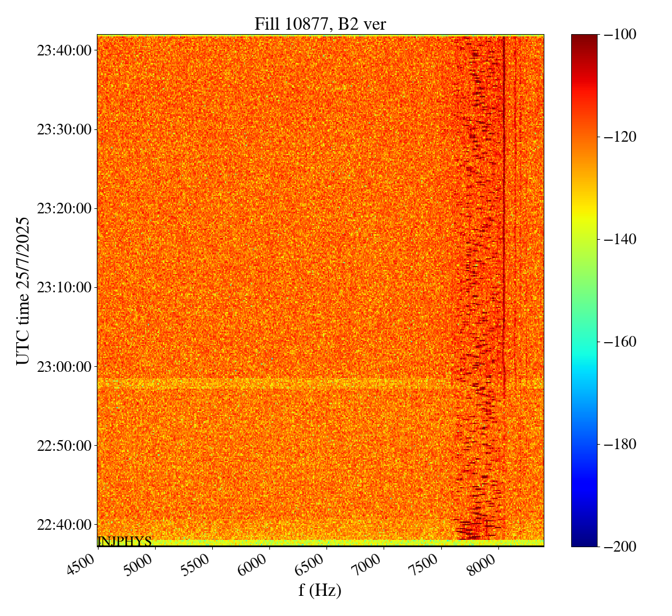Click the horizontal yellow band below 23:00:00
Viewport: 672px width, 616px height.
tap(269, 384)
